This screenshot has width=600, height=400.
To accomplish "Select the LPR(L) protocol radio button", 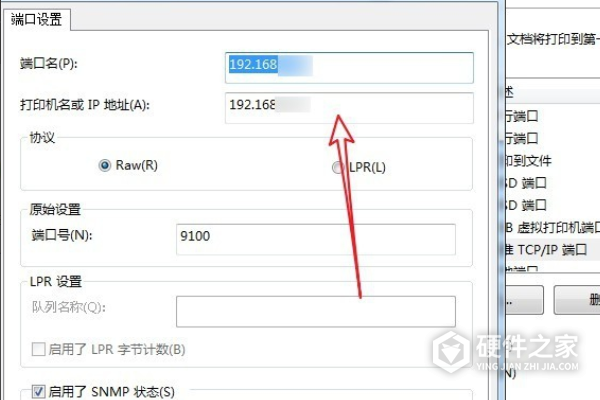I will (337, 168).
